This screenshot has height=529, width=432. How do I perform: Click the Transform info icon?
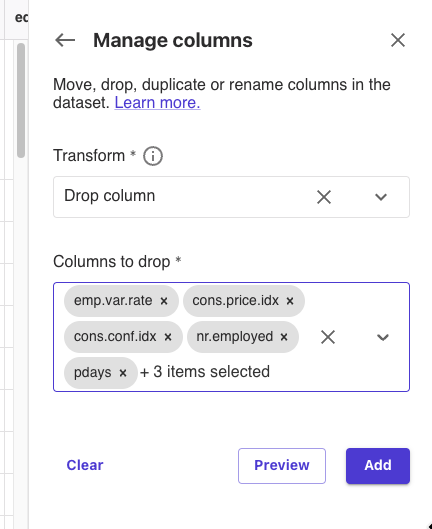point(153,156)
